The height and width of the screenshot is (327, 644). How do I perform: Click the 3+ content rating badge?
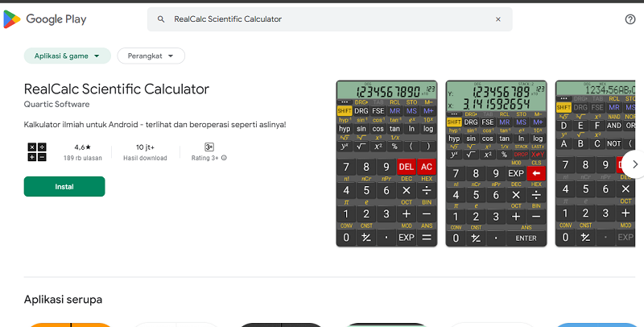coord(209,147)
